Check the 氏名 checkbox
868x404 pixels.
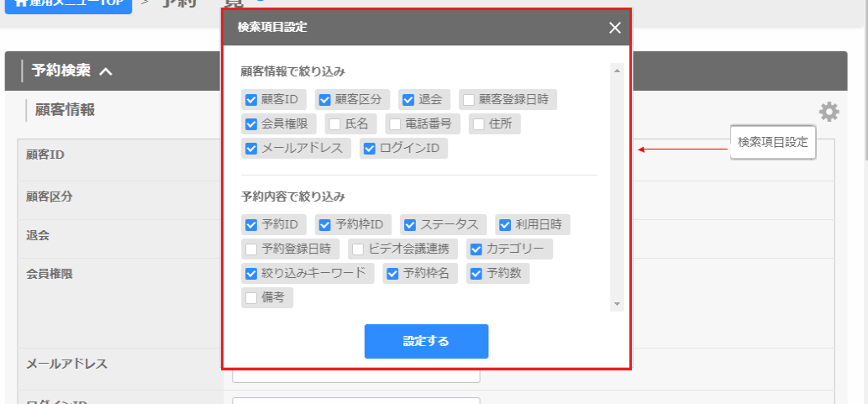[x=334, y=124]
